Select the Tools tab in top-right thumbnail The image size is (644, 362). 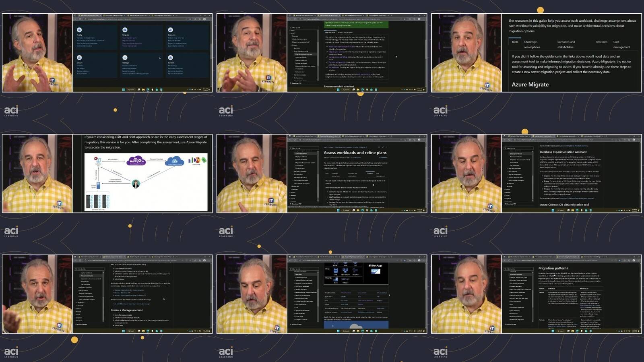click(x=515, y=42)
